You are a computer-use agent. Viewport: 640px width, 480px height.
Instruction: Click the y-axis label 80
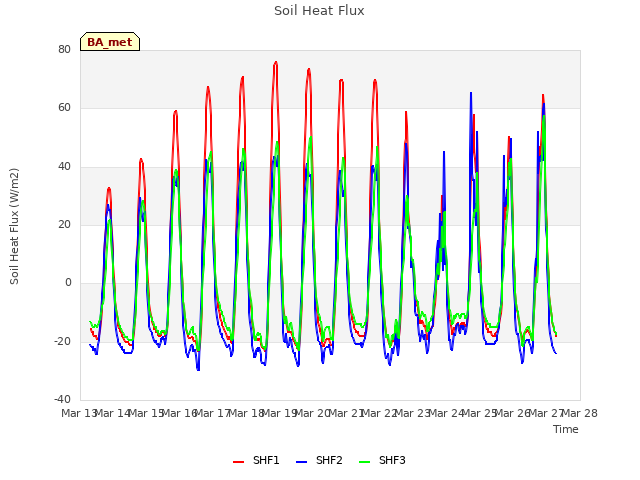[64, 49]
